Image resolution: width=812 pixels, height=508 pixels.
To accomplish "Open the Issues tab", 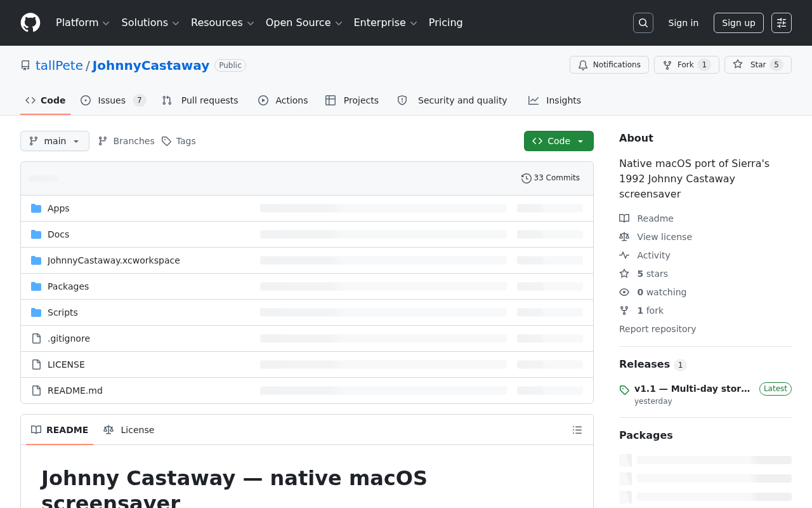I will point(114,100).
